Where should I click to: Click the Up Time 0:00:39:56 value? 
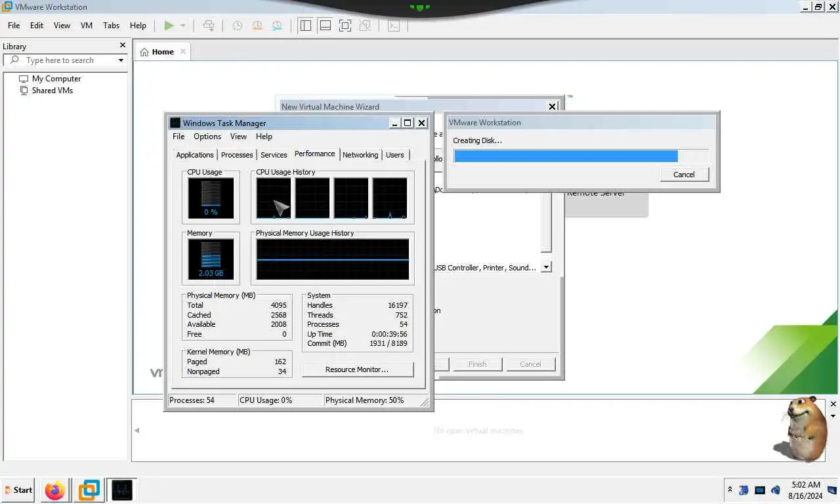coord(389,334)
